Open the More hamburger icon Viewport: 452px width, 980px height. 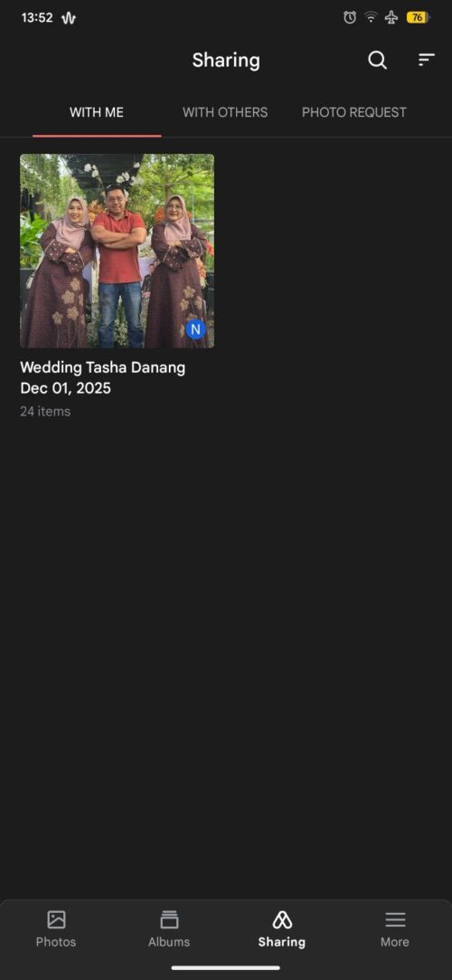click(x=395, y=919)
